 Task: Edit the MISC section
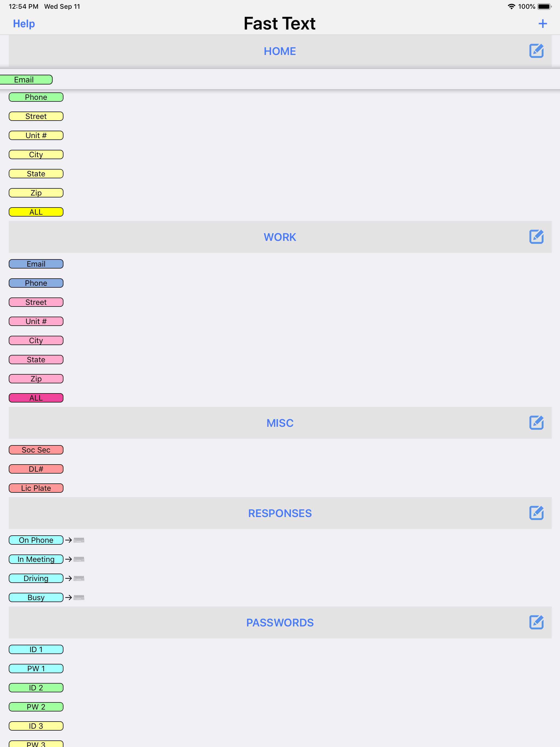[537, 422]
